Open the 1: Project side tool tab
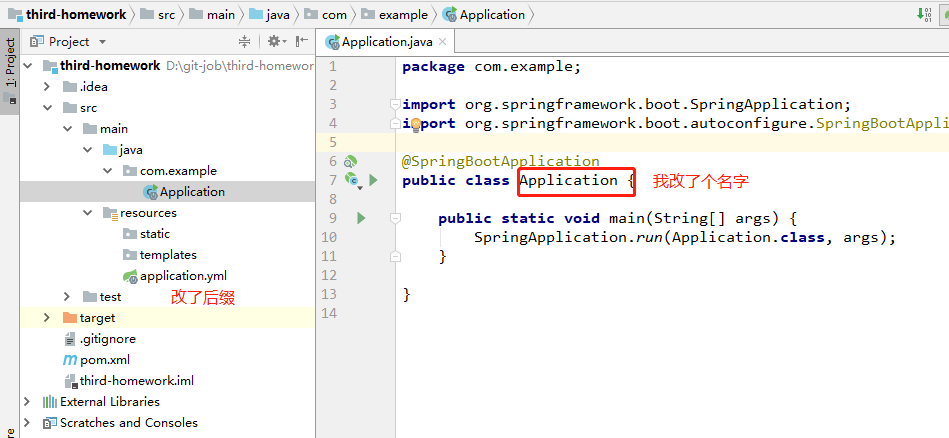This screenshot has height=438, width=949. (x=10, y=71)
